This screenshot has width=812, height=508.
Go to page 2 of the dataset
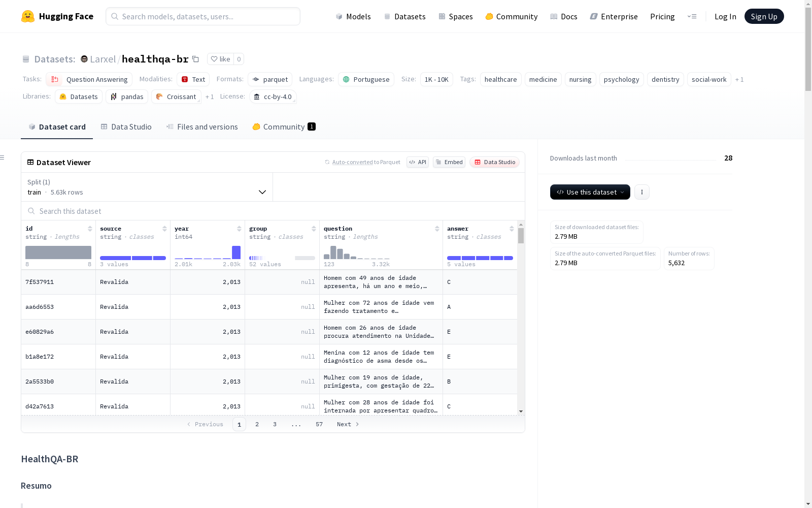click(257, 424)
